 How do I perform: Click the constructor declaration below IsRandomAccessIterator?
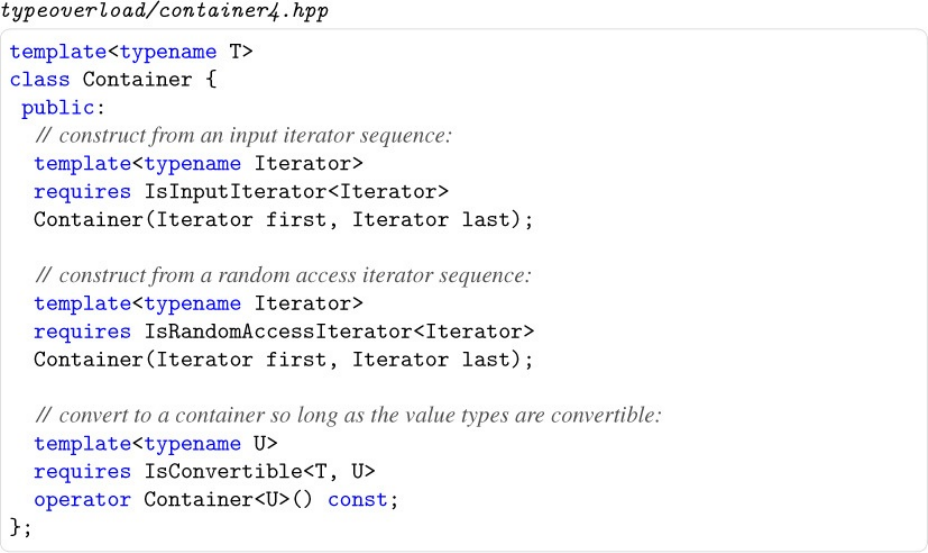point(284,359)
